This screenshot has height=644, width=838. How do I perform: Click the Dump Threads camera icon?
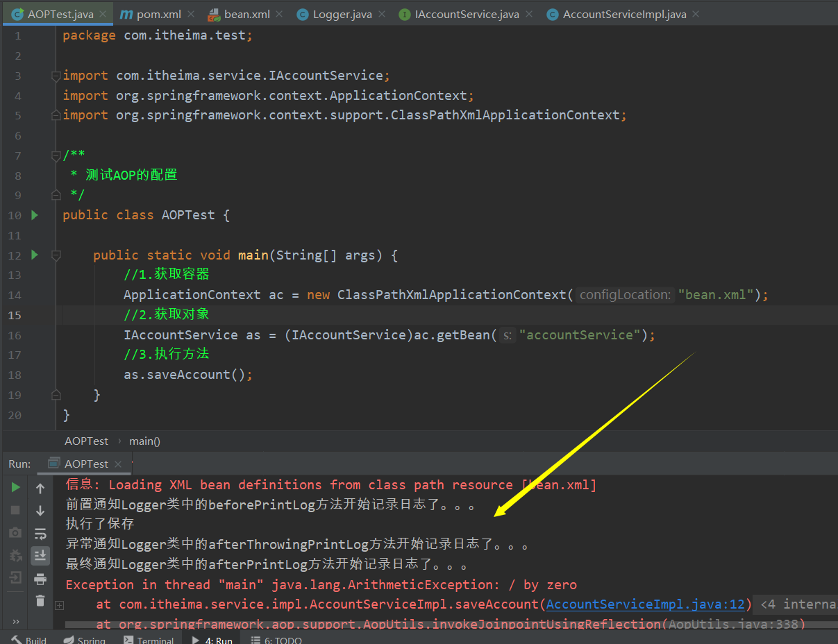pyautogui.click(x=15, y=533)
